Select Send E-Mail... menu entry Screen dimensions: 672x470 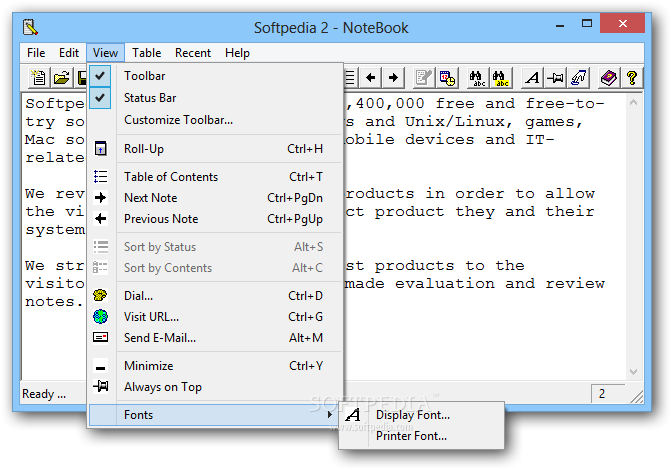click(216, 338)
